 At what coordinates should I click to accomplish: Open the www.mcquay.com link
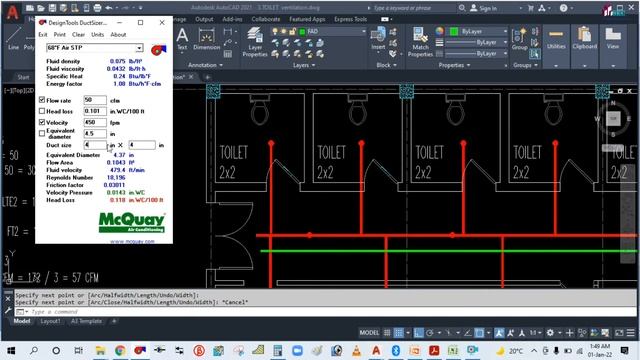tap(132, 241)
